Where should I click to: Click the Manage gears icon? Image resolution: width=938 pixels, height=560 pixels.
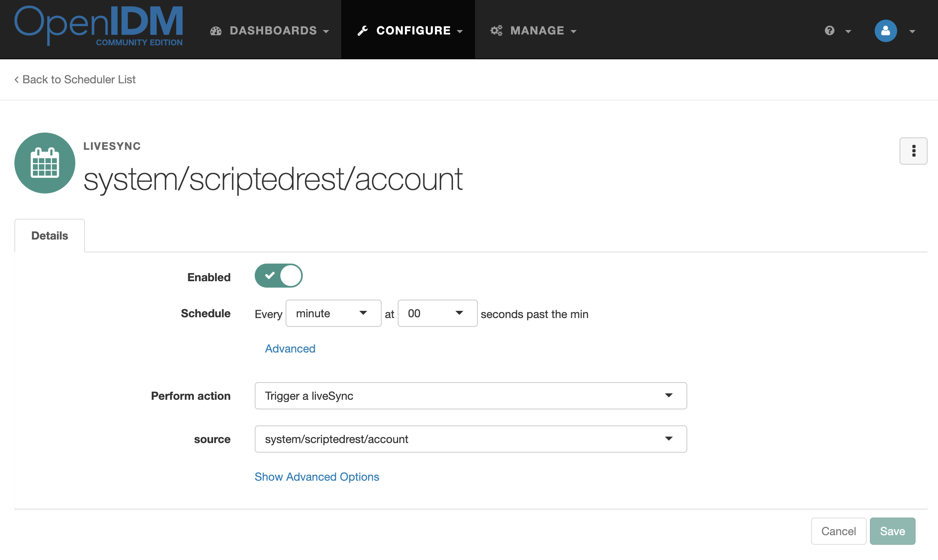tap(496, 31)
